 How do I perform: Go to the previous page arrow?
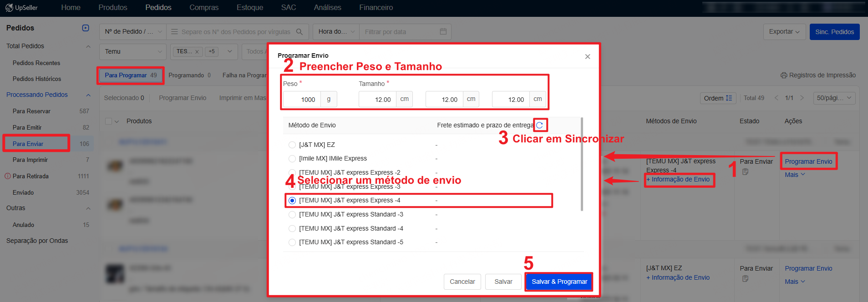[777, 98]
